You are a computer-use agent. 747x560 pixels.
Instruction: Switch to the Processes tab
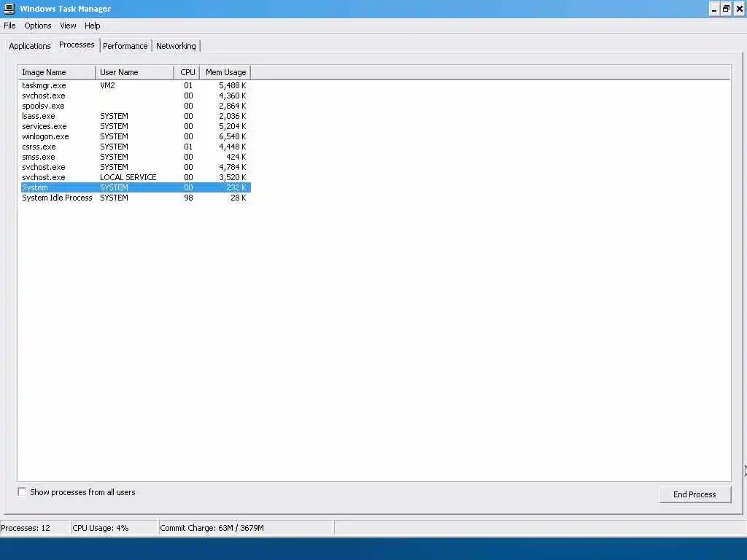point(77,44)
